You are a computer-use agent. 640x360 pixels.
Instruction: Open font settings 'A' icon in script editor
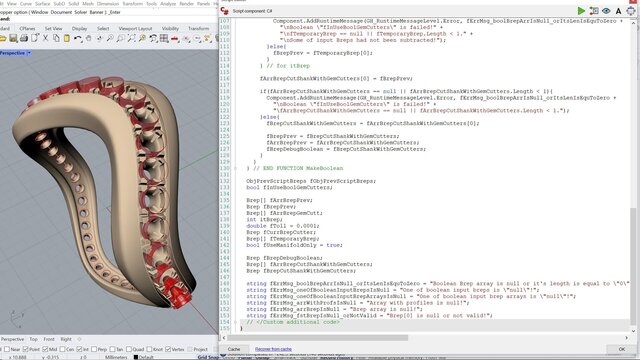coord(618,11)
